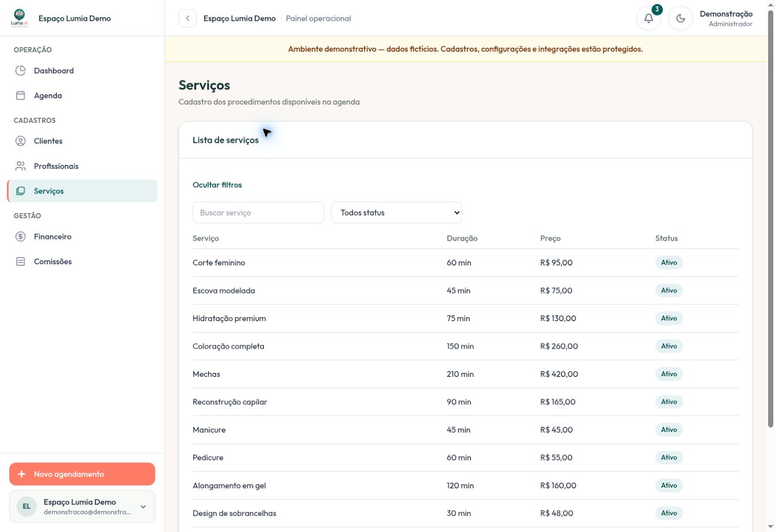Click Alongamento em gel in the list
The image size is (775, 532).
click(229, 485)
